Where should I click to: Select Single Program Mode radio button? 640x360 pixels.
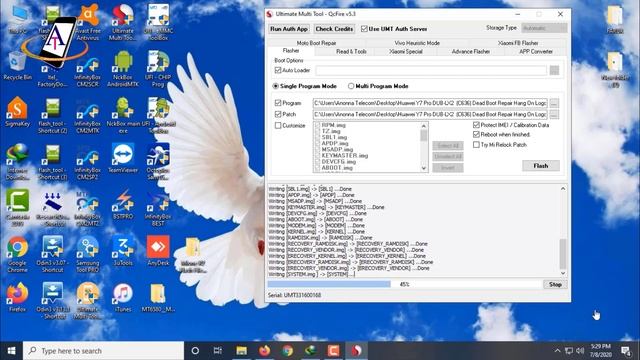[x=276, y=86]
